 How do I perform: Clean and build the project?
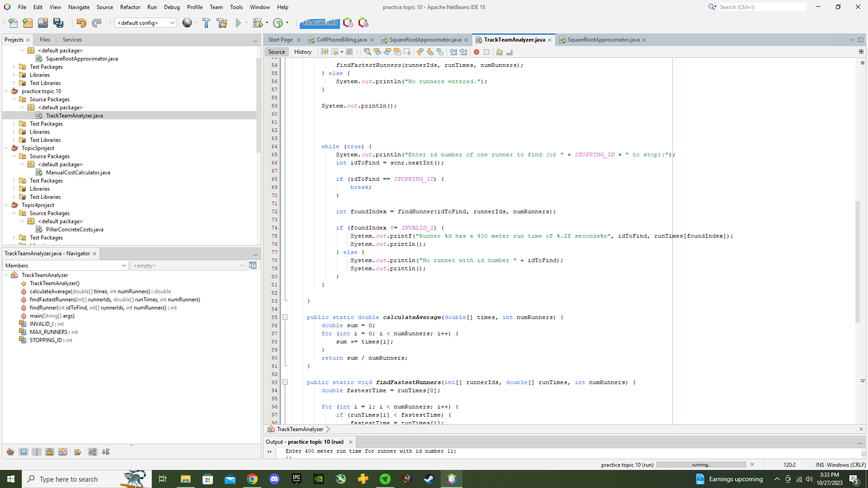click(x=222, y=23)
